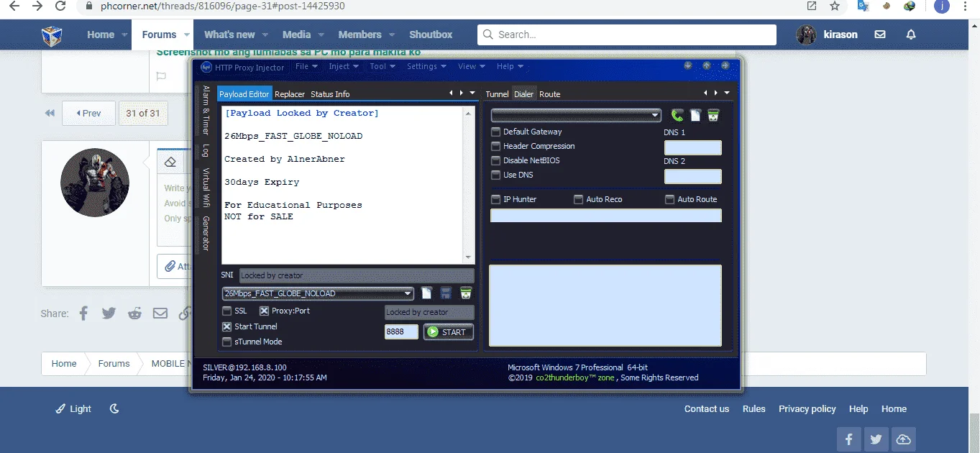
Task: Uncheck the Start Tunnel checkbox
Action: pyautogui.click(x=227, y=326)
